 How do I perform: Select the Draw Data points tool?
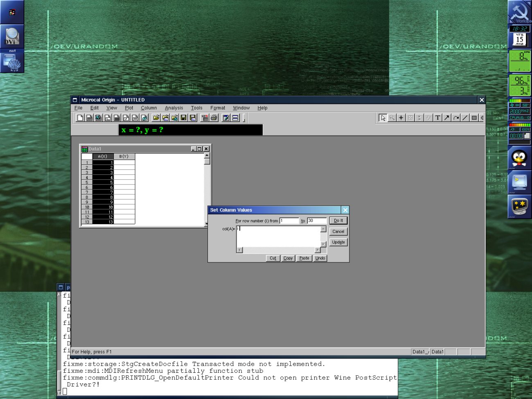click(x=428, y=118)
